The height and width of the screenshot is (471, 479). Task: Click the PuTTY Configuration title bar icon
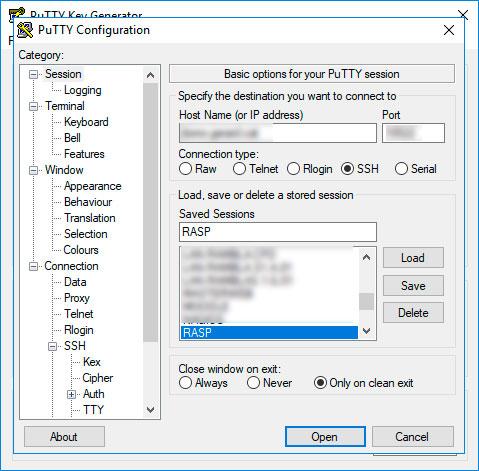pos(25,30)
